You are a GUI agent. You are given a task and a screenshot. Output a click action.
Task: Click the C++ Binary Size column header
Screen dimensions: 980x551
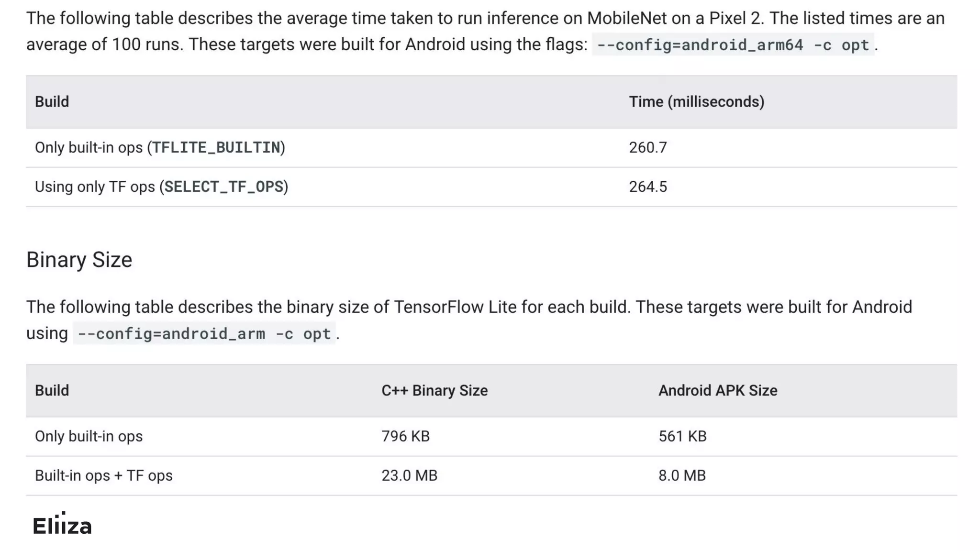pos(434,391)
